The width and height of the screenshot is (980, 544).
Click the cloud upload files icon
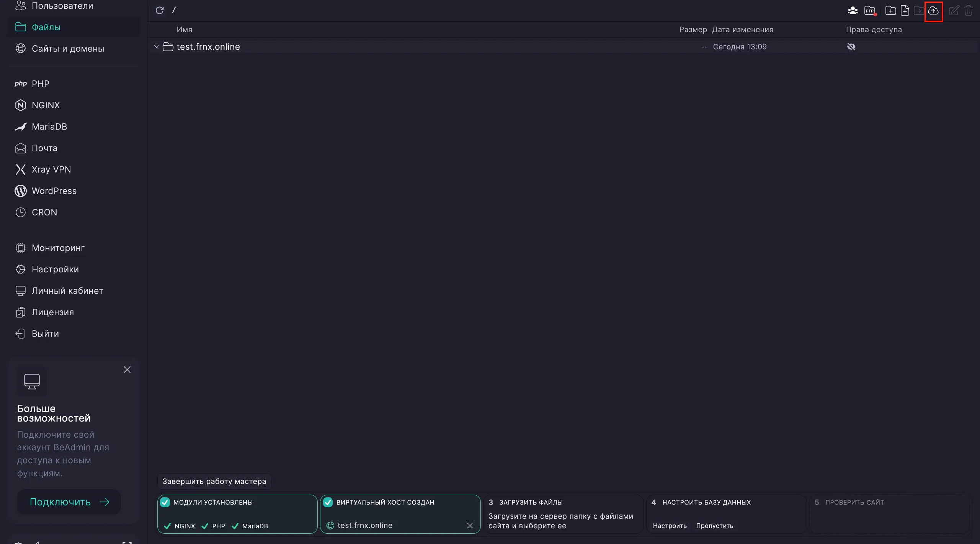pyautogui.click(x=933, y=11)
